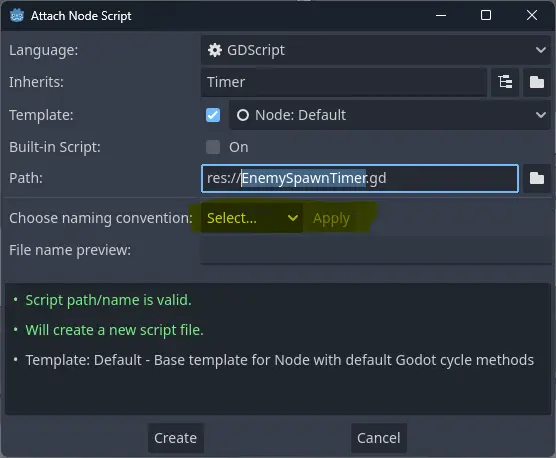556x458 pixels.
Task: Click the circle node icon beside Node: Default
Action: pos(243,115)
